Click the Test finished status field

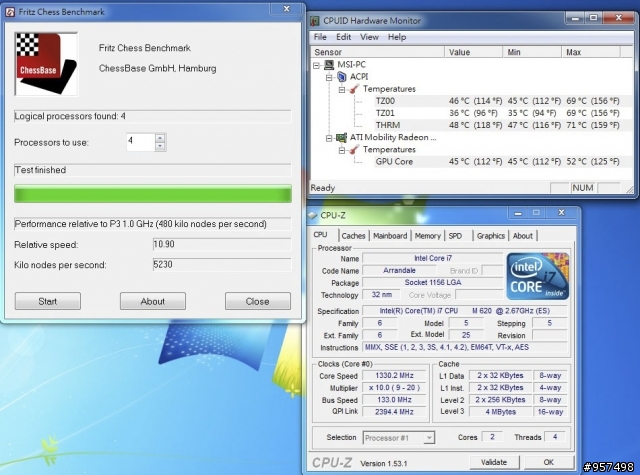(x=153, y=170)
